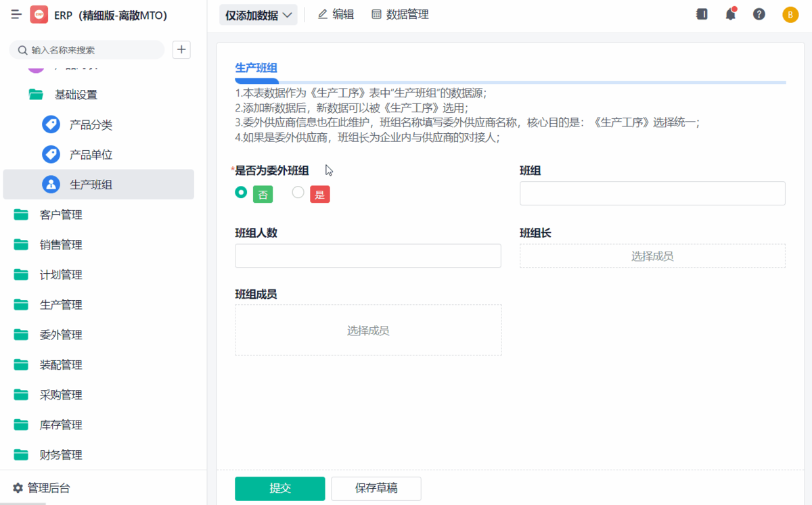This screenshot has width=812, height=505.
Task: Select the 是 radio option
Action: 298,193
